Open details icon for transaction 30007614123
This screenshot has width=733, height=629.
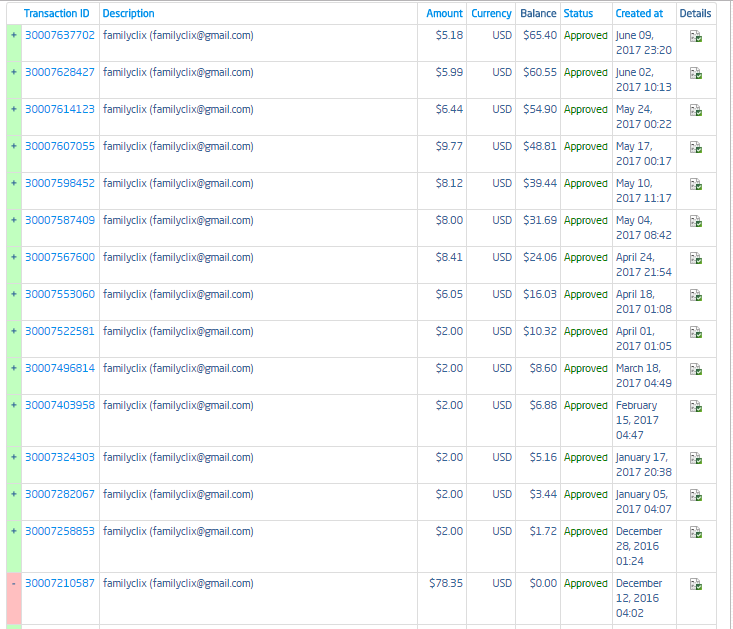[x=696, y=110]
